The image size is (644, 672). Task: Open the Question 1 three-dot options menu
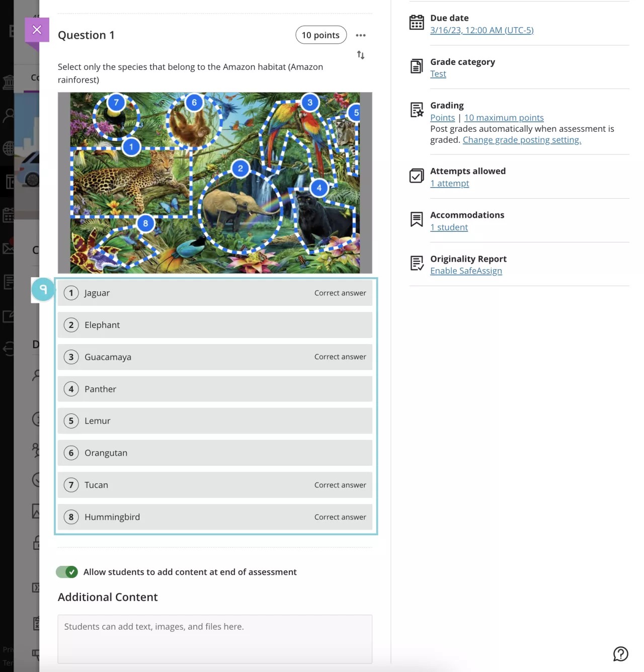(x=360, y=35)
